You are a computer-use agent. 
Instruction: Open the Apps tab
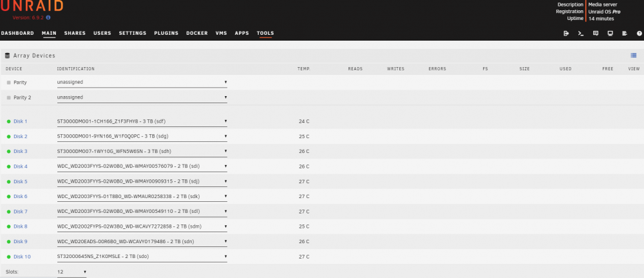point(242,34)
